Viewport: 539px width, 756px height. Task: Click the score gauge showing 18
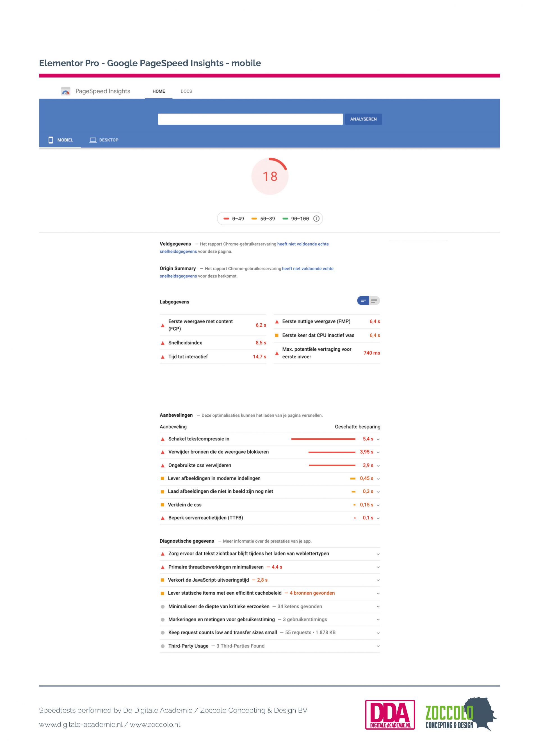(x=270, y=176)
